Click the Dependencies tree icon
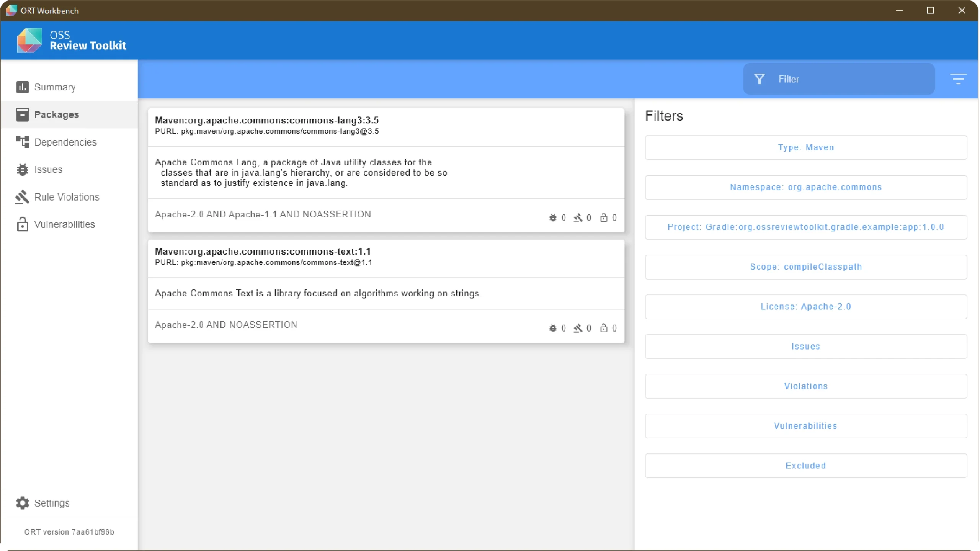 22,142
